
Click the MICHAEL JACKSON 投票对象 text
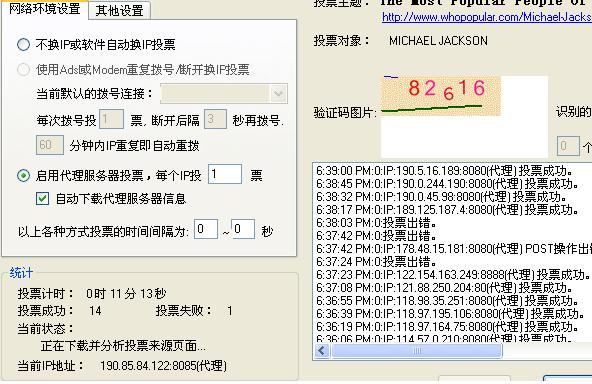tap(438, 40)
